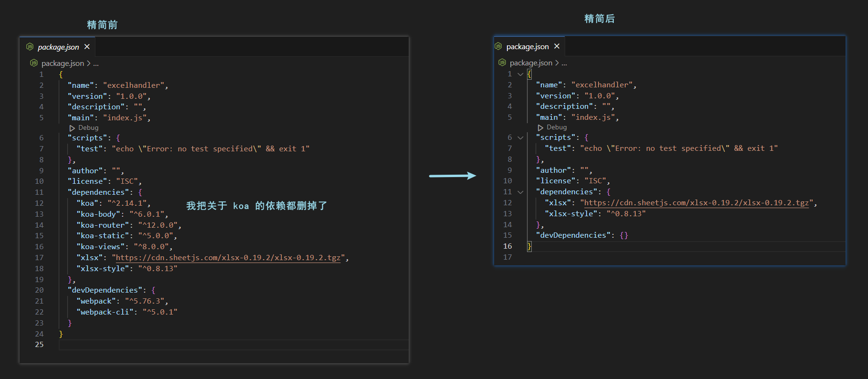The image size is (868, 379).
Task: Click Debug code lens in right editor
Action: (x=557, y=127)
